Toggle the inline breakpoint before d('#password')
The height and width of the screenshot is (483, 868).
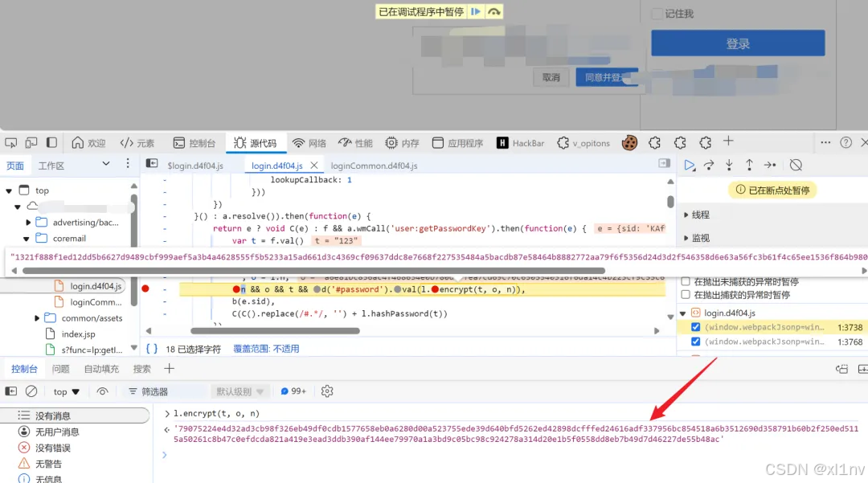pyautogui.click(x=317, y=289)
